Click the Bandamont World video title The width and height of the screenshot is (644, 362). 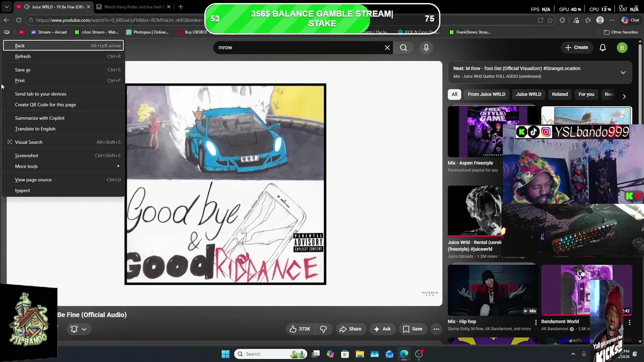(x=560, y=322)
